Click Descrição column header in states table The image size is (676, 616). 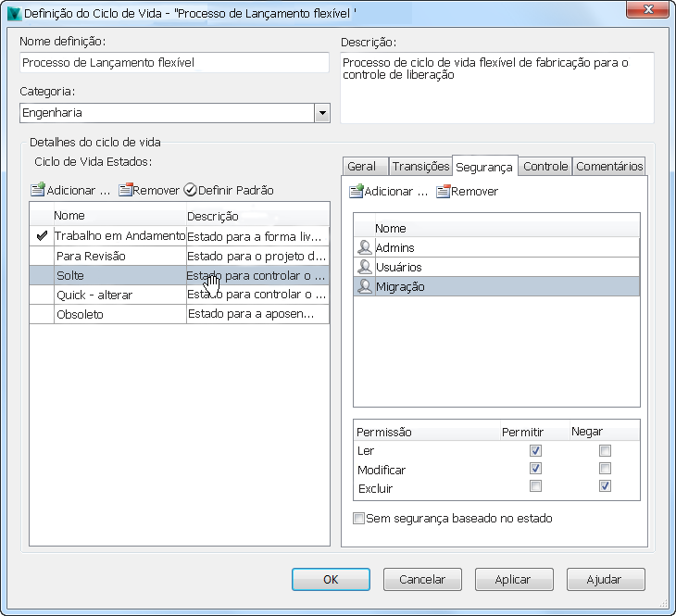click(x=257, y=215)
